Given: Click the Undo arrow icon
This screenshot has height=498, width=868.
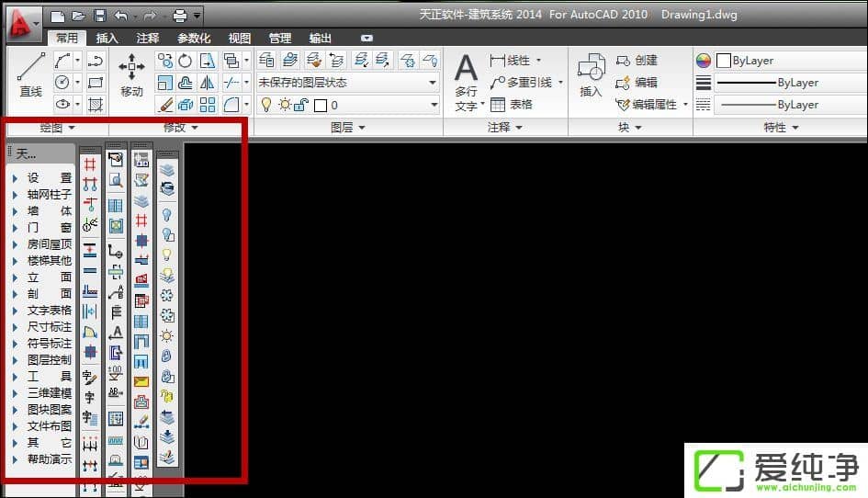Looking at the screenshot, I should click(x=120, y=16).
